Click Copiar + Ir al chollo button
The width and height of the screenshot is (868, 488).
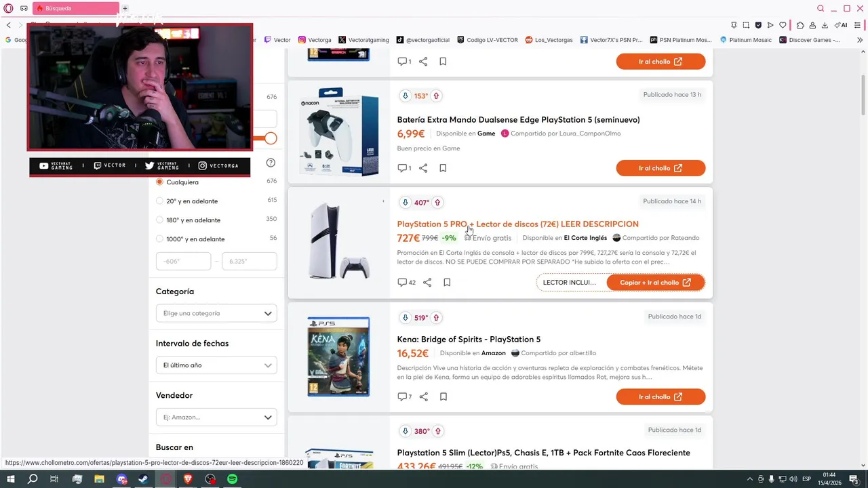[655, 283]
